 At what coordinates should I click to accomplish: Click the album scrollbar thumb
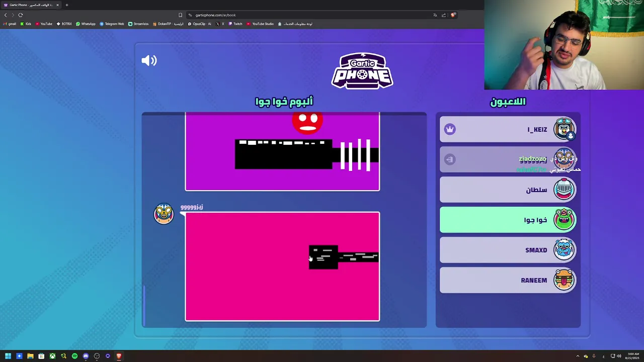coord(144,305)
